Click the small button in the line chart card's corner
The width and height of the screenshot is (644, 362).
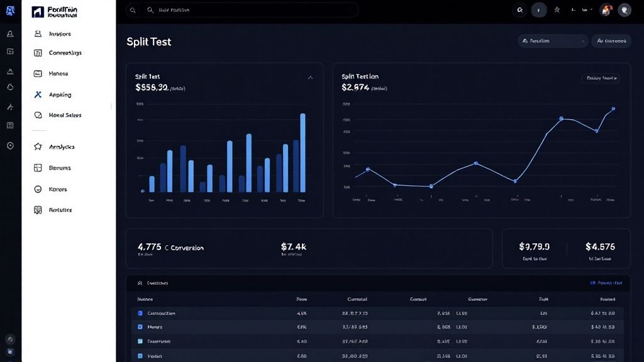pyautogui.click(x=601, y=78)
